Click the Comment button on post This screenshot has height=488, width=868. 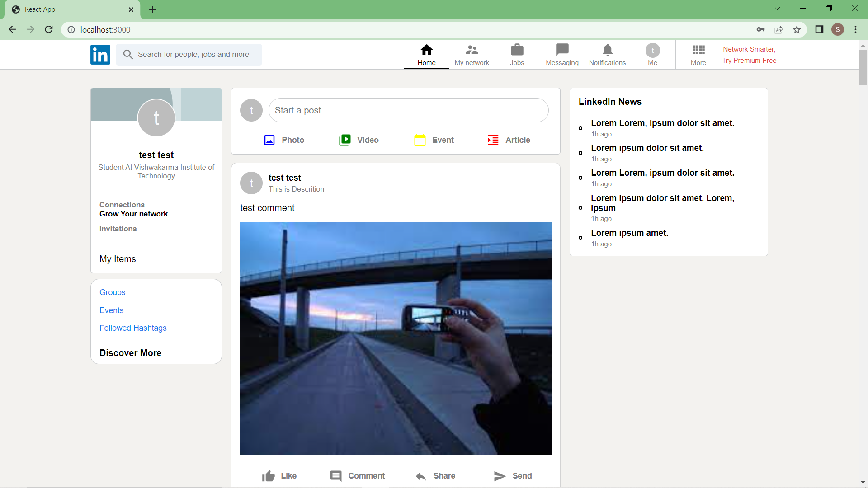click(x=357, y=476)
